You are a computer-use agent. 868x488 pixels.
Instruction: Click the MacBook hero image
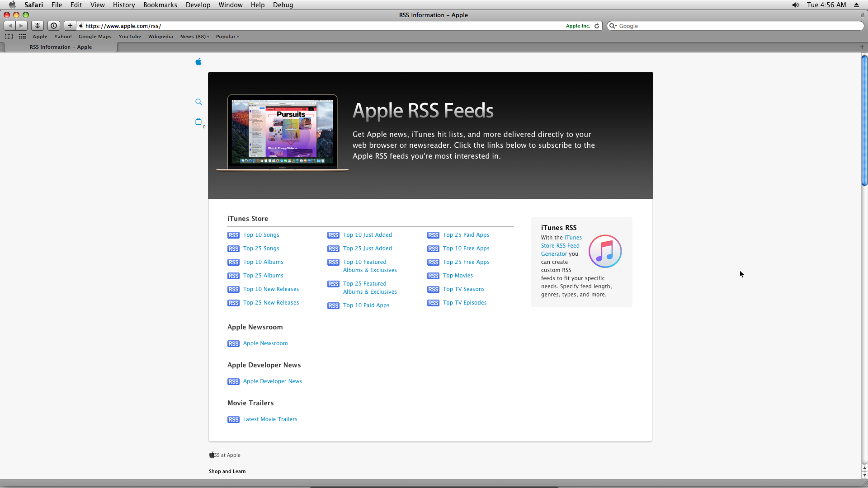(283, 133)
